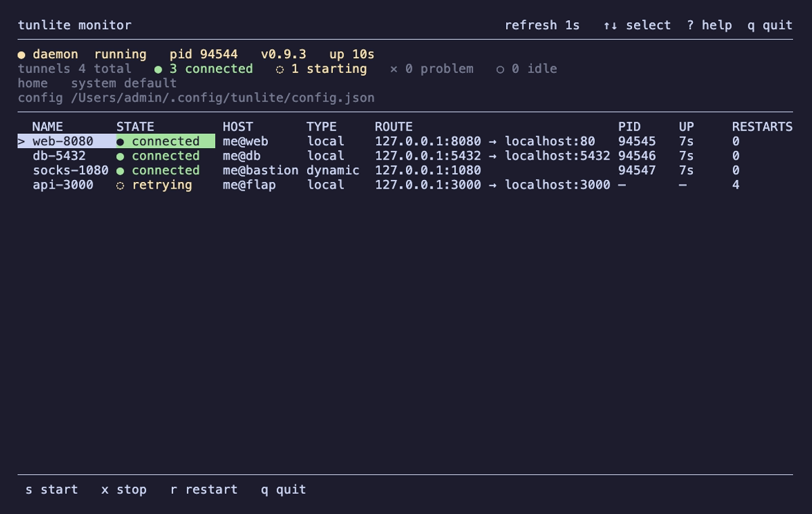Click the status dot in web-8080 row
The width and height of the screenshot is (812, 514).
point(120,141)
